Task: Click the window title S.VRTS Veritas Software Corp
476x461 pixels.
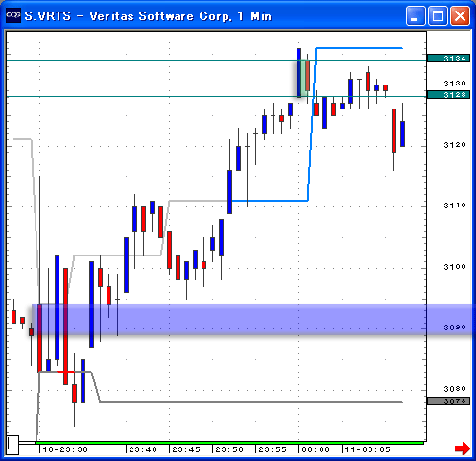Action: click(x=148, y=16)
